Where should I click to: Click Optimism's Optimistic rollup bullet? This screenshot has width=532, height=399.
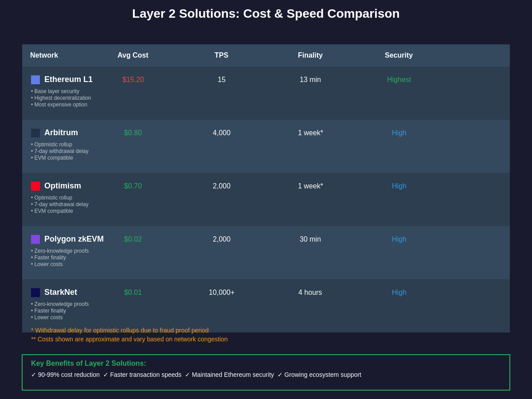(52, 198)
